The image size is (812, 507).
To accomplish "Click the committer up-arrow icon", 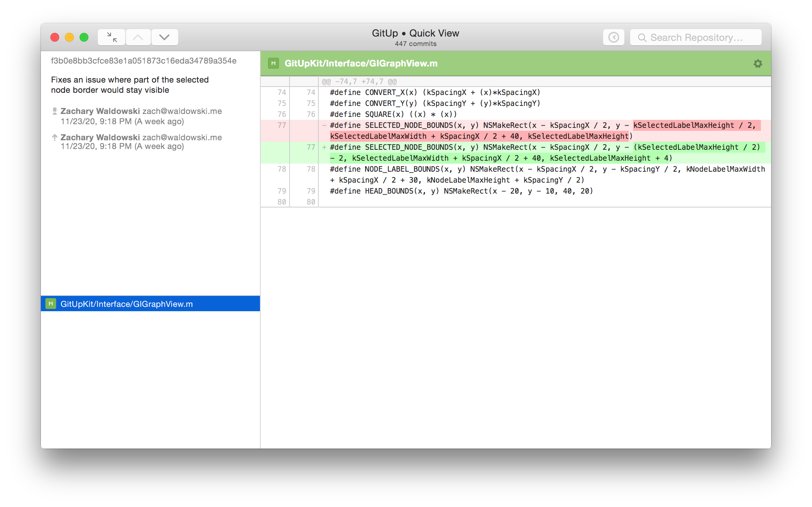I will (x=55, y=137).
